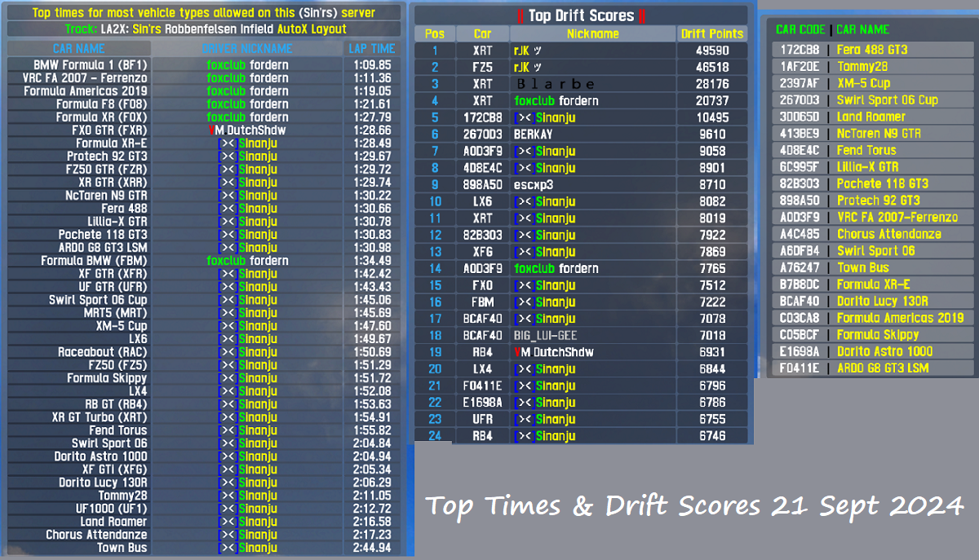Click the 'DRIVER NICKNAME' column header
This screenshot has height=560, width=979.
[x=246, y=49]
